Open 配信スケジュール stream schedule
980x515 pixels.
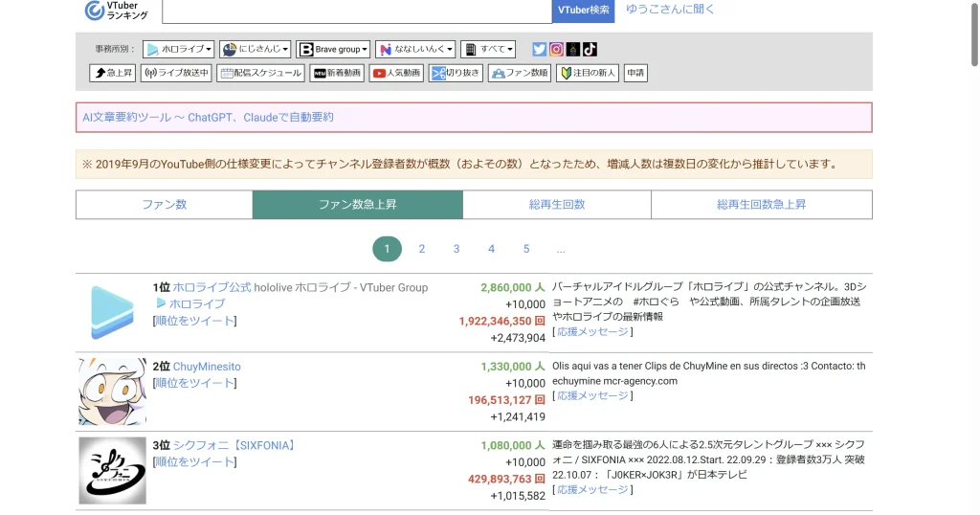point(260,73)
